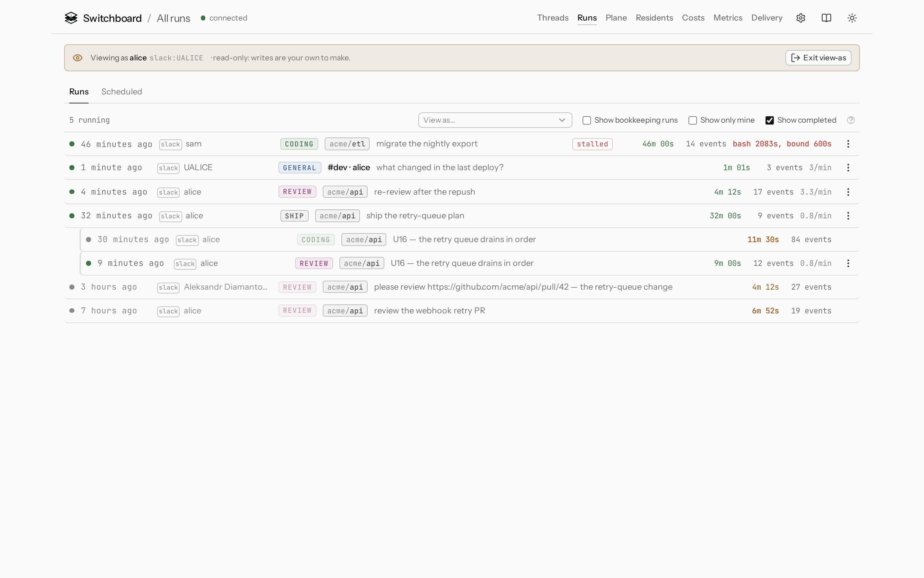Viewport: 924px width, 578px height.
Task: Open the docs book icon
Action: coord(826,18)
